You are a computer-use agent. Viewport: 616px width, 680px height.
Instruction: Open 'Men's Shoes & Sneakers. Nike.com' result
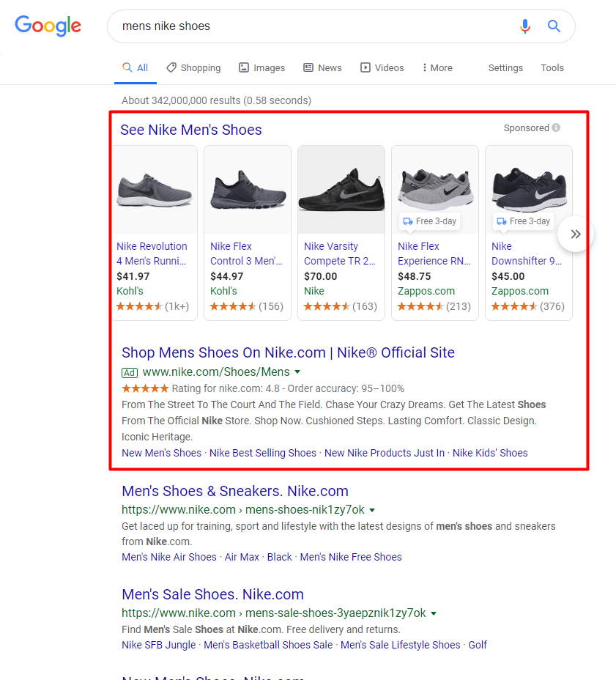point(235,491)
